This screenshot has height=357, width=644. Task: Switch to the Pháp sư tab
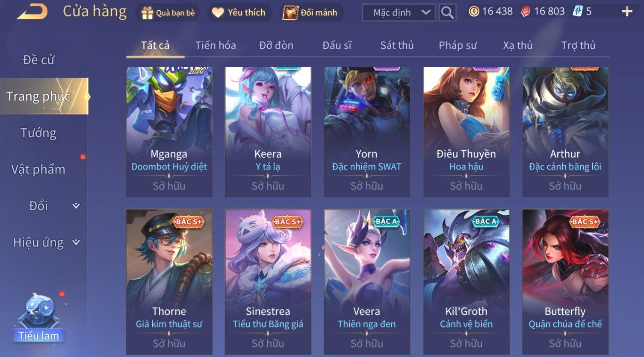(458, 45)
